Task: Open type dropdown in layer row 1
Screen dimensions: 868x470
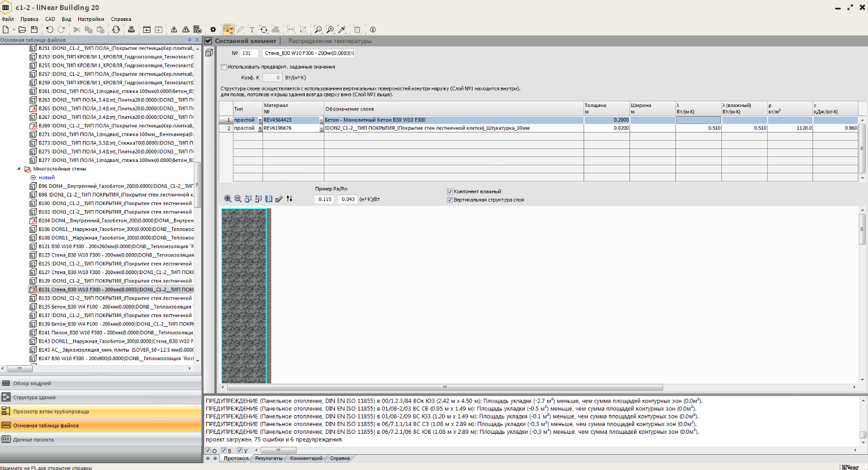Action: tap(260, 120)
